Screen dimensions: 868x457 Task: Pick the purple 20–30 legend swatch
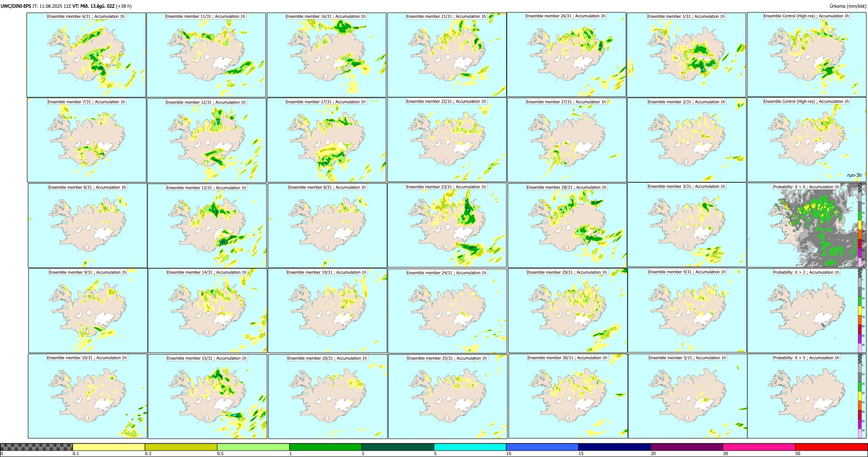[x=687, y=447]
